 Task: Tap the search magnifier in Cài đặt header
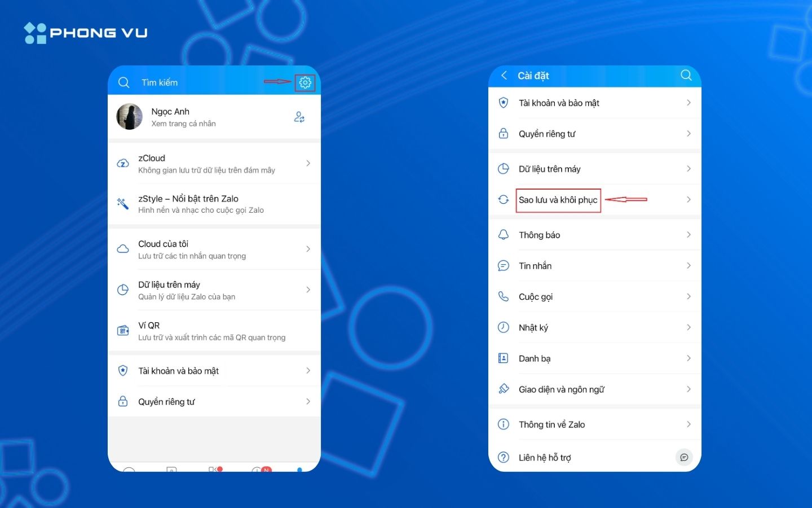coord(686,75)
